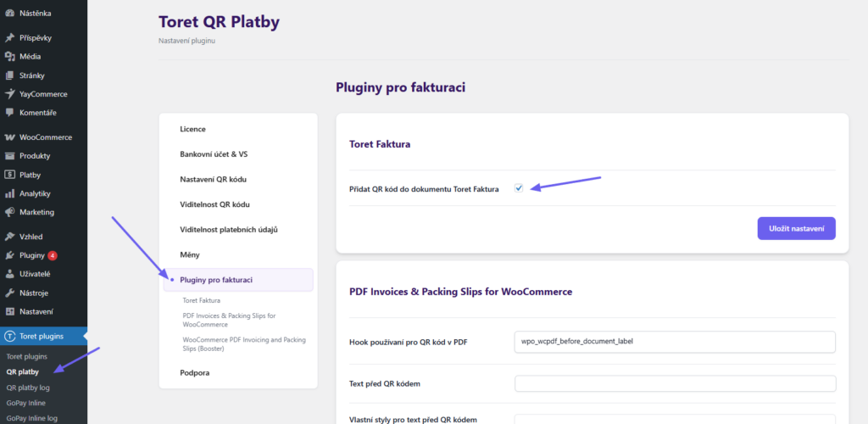Click the WooCommerce logo icon
868x424 pixels.
(x=9, y=137)
